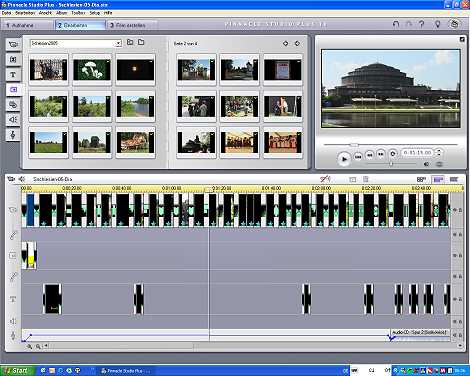Open the audio toolbox speaker icon
This screenshot has width=470, height=376.
pyautogui.click(x=22, y=179)
